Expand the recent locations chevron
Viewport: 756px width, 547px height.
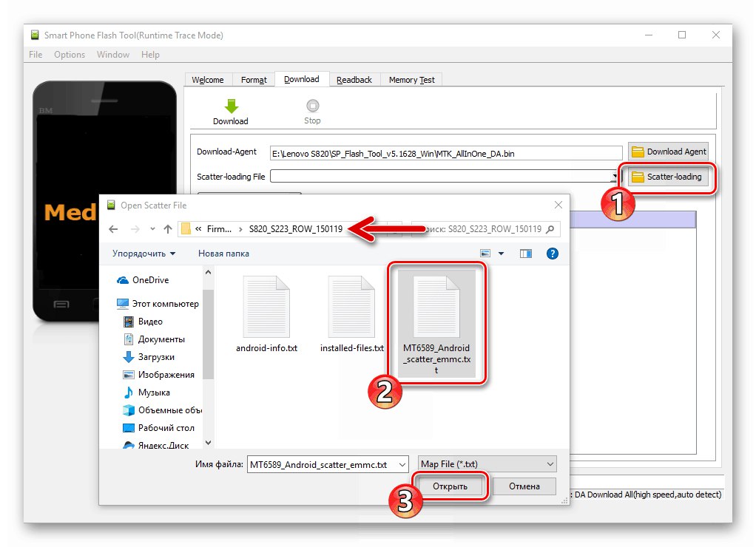point(152,228)
